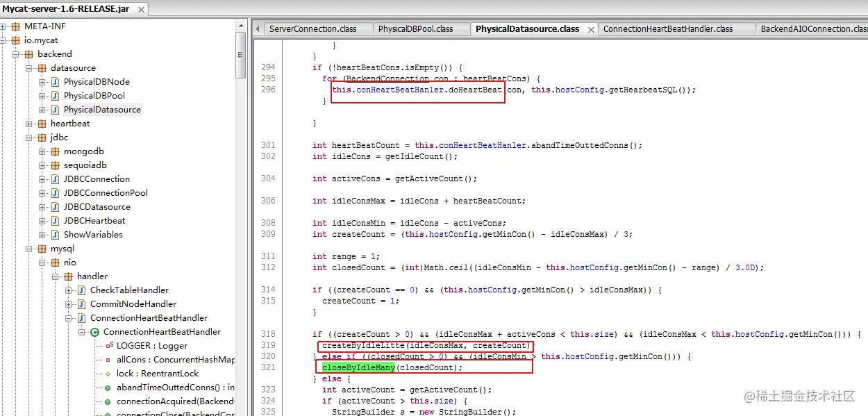The height and width of the screenshot is (416, 868).
Task: Expand the PhysicalDBPool class node
Action: (42, 96)
